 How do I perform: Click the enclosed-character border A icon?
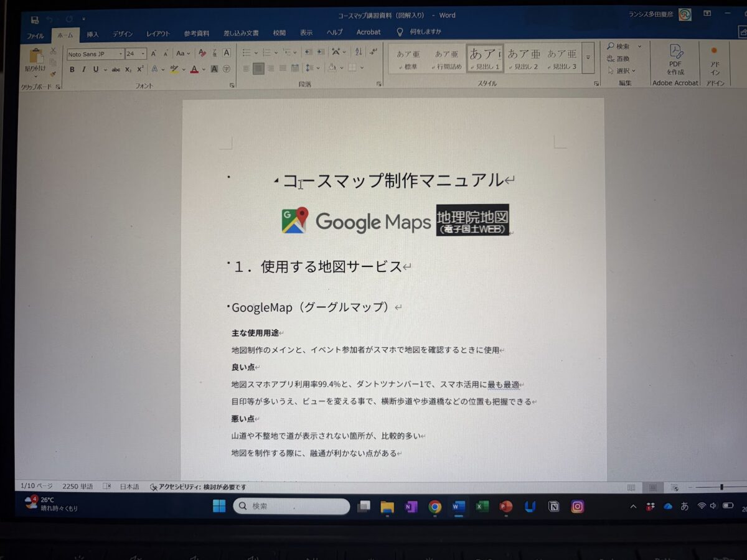[227, 54]
